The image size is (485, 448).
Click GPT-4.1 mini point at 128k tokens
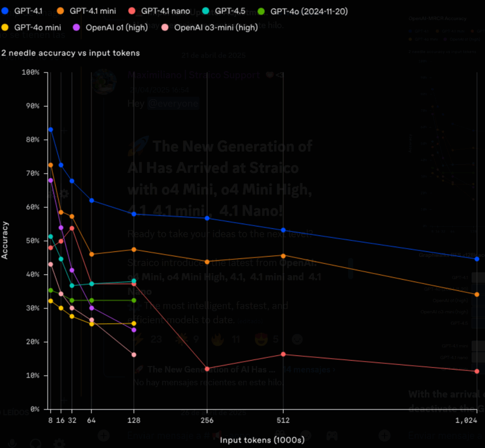[x=134, y=249]
